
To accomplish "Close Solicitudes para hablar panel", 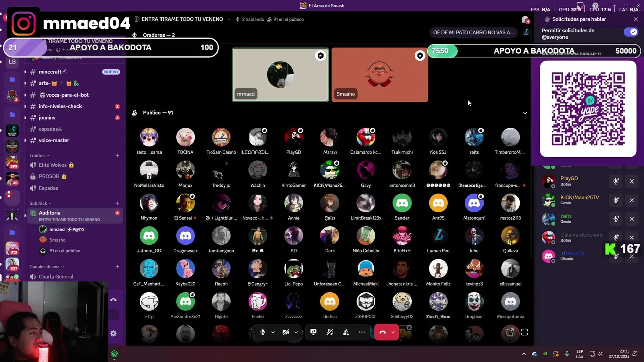I will coord(636,19).
